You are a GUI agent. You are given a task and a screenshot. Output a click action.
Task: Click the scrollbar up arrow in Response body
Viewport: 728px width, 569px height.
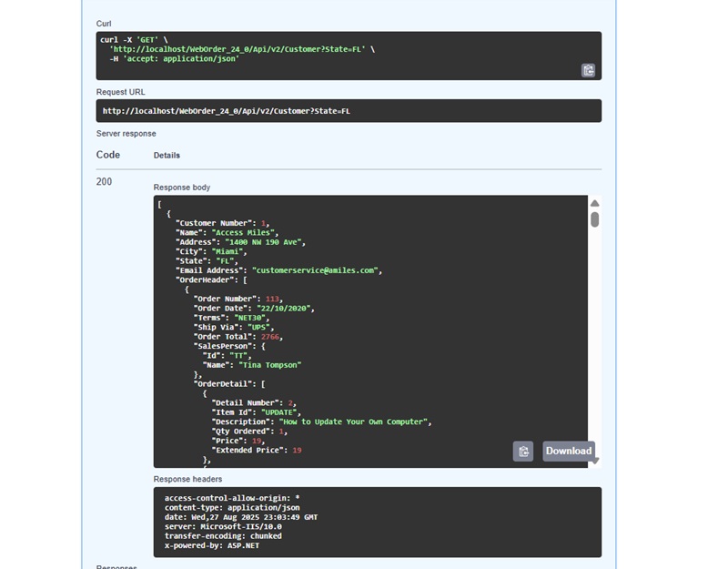595,204
